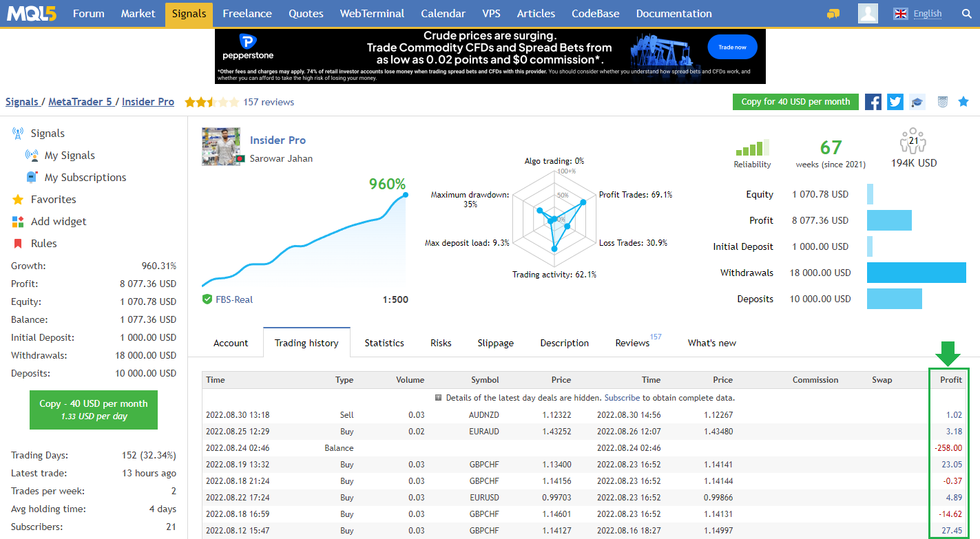The width and height of the screenshot is (980, 539).
Task: Open the MetaTrader 5 breadcrumb link
Action: (80, 102)
